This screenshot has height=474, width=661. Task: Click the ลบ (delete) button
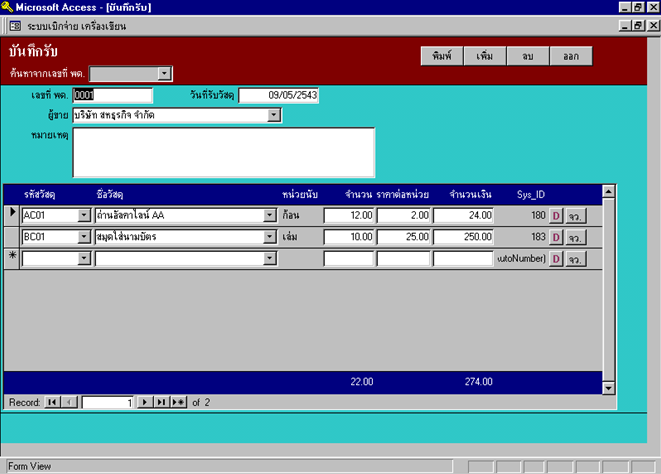(528, 56)
